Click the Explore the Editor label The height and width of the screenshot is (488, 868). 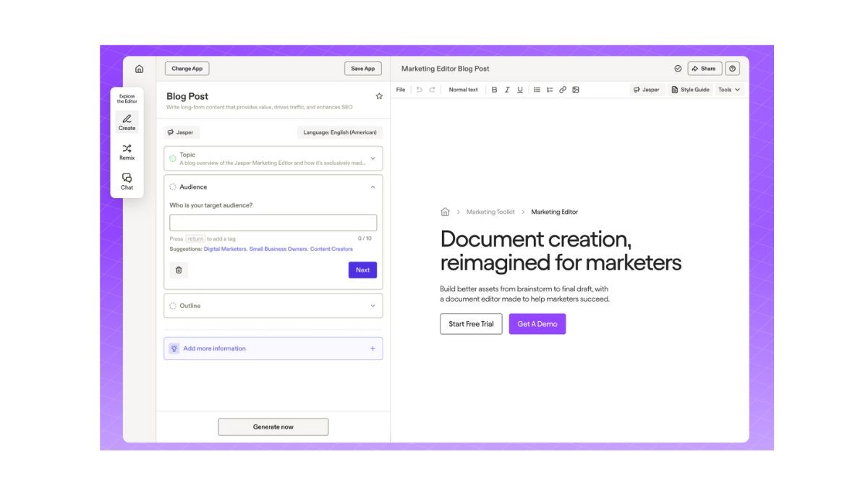tap(127, 98)
